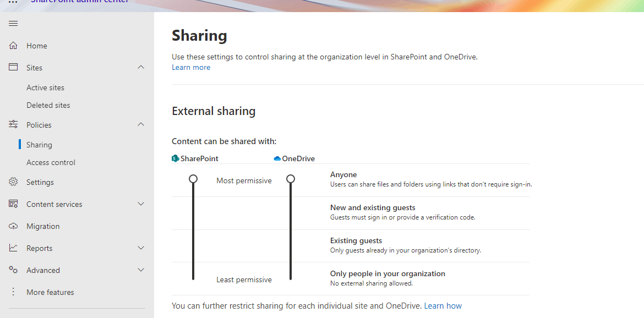Click the Learn how link

click(x=443, y=305)
